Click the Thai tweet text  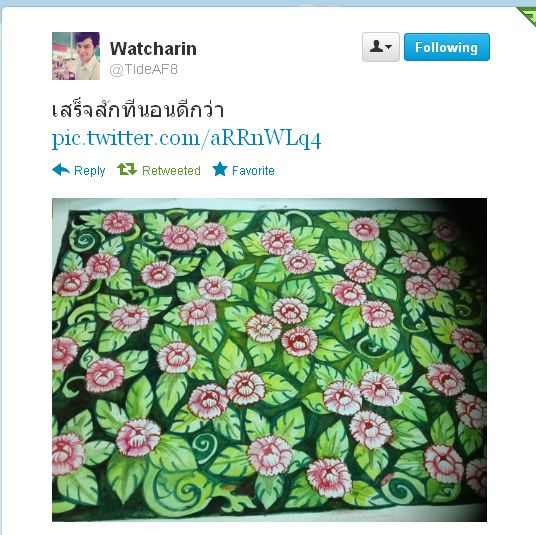(x=138, y=110)
